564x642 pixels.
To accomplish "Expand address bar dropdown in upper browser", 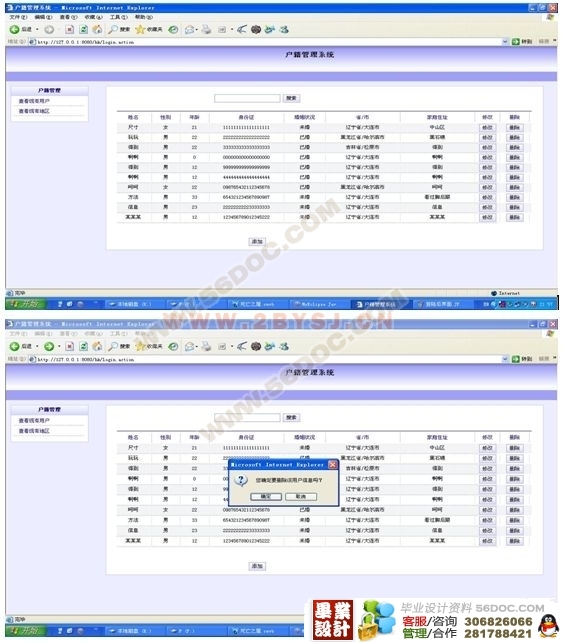I will coord(505,41).
